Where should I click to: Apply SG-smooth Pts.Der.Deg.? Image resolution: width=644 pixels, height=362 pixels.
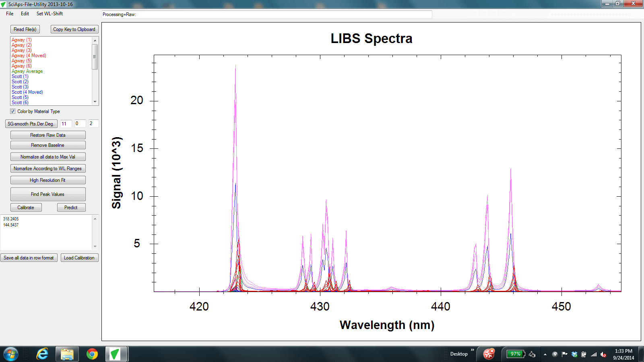[31, 124]
